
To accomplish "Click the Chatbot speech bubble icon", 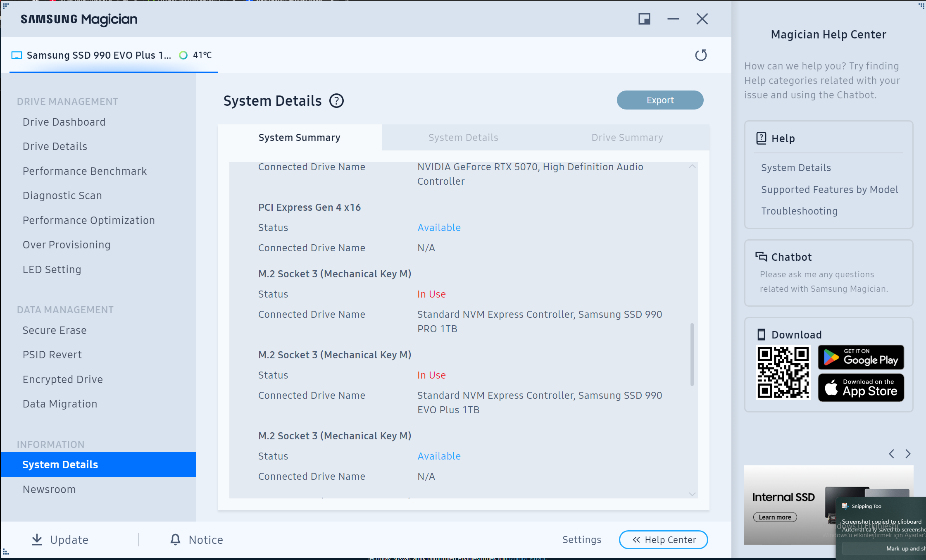I will click(x=761, y=257).
